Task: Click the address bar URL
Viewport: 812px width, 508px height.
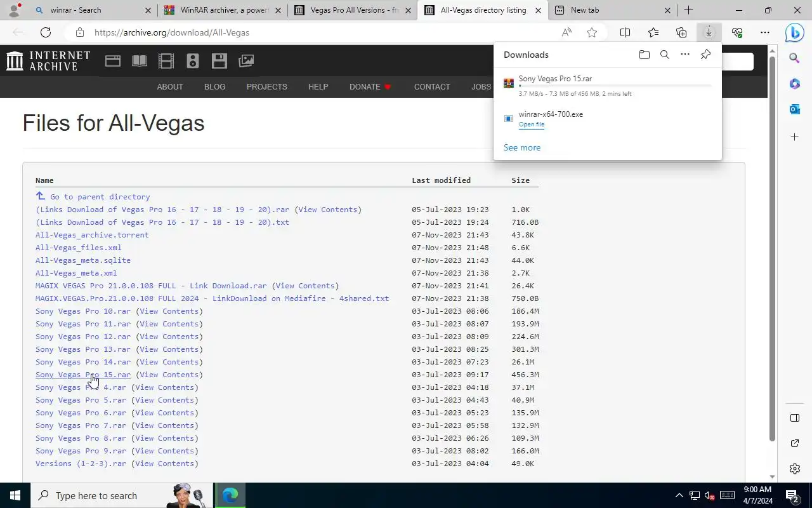Action: [172, 32]
